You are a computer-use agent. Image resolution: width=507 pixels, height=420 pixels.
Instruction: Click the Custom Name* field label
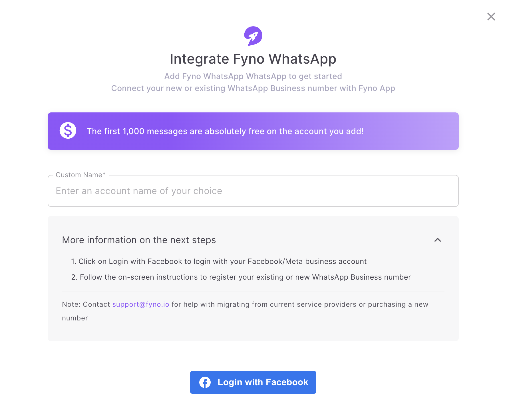click(x=81, y=175)
